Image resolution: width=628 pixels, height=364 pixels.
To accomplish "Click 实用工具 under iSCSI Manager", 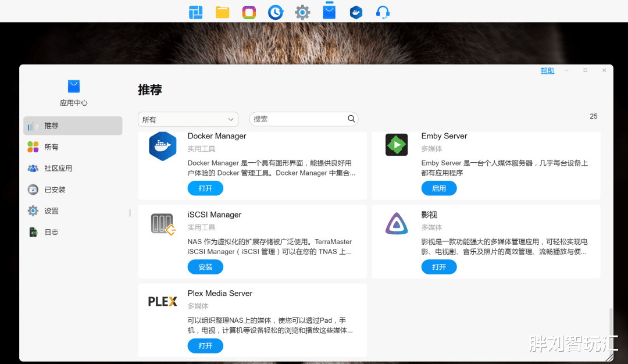I will [x=201, y=227].
